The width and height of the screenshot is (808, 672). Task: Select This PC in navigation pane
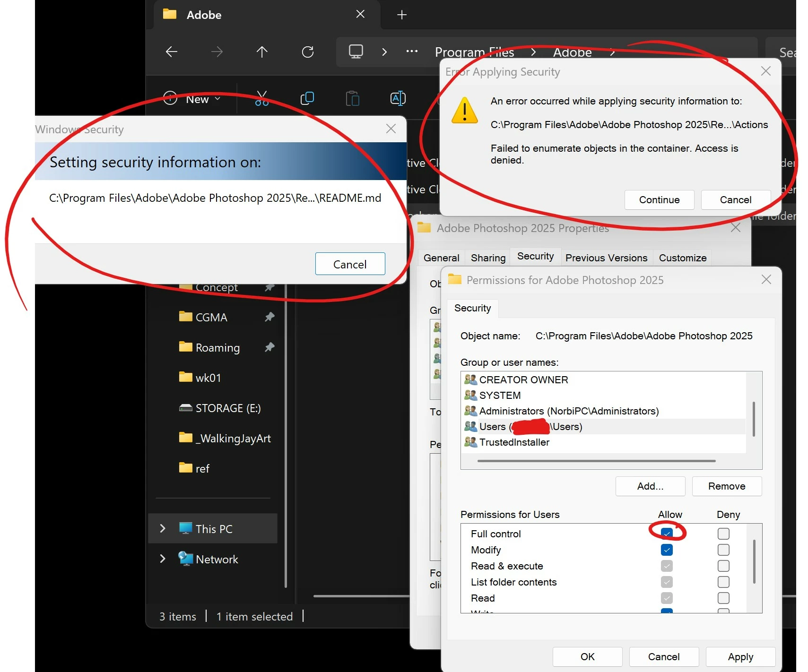point(214,528)
